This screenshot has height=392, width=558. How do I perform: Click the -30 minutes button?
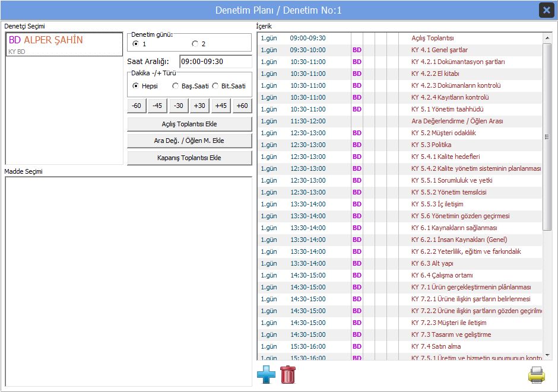(x=179, y=106)
